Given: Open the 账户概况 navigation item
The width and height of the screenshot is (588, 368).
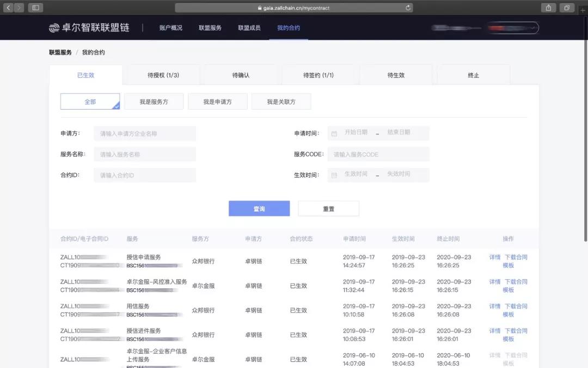Looking at the screenshot, I should tap(170, 28).
